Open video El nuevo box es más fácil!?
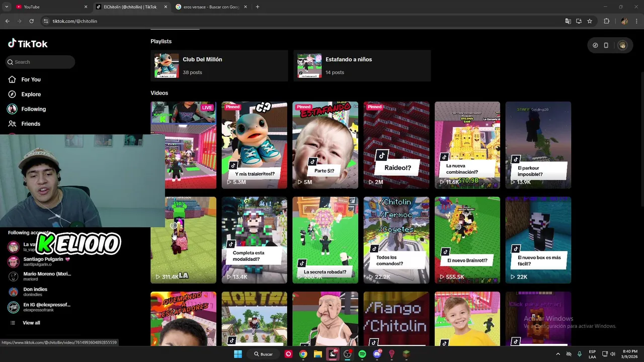Viewport: 644px width, 362px height. [538, 240]
